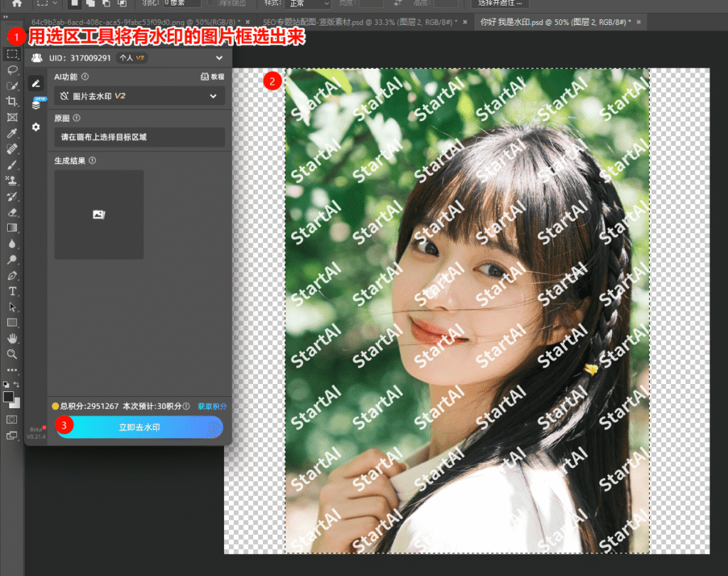The height and width of the screenshot is (576, 728).
Task: Select the Lasso tool
Action: [11, 70]
